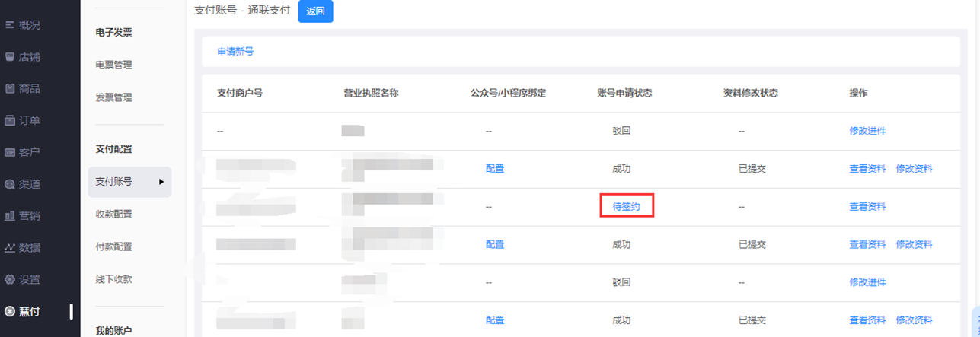980x337 pixels.
Task: Click the blue 返回 button
Action: (315, 12)
